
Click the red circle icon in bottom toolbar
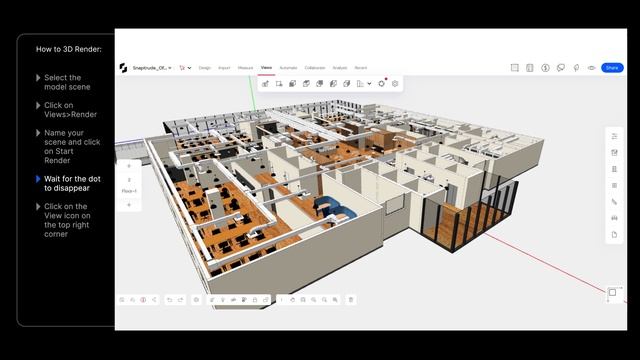pos(143,300)
